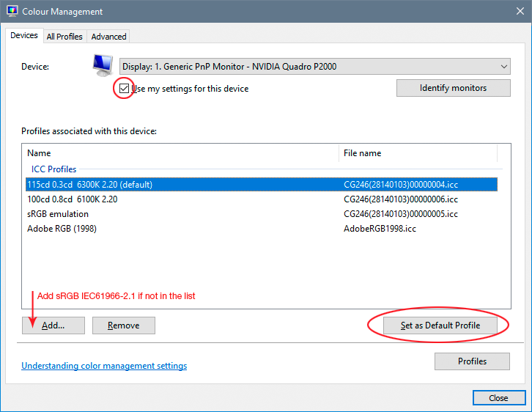Open the Device display dropdown
Screen dimensions: 532x412
click(314, 67)
